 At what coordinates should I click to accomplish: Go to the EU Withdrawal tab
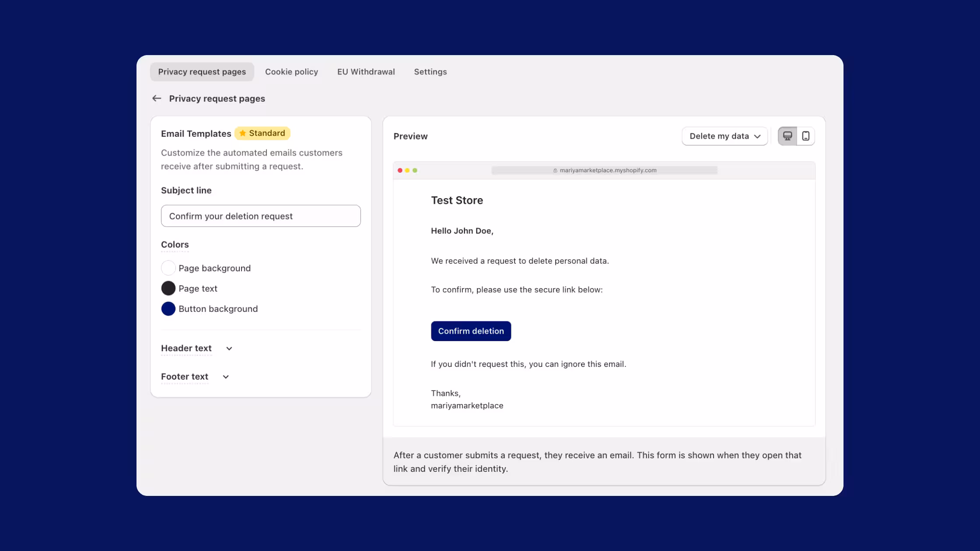click(366, 72)
